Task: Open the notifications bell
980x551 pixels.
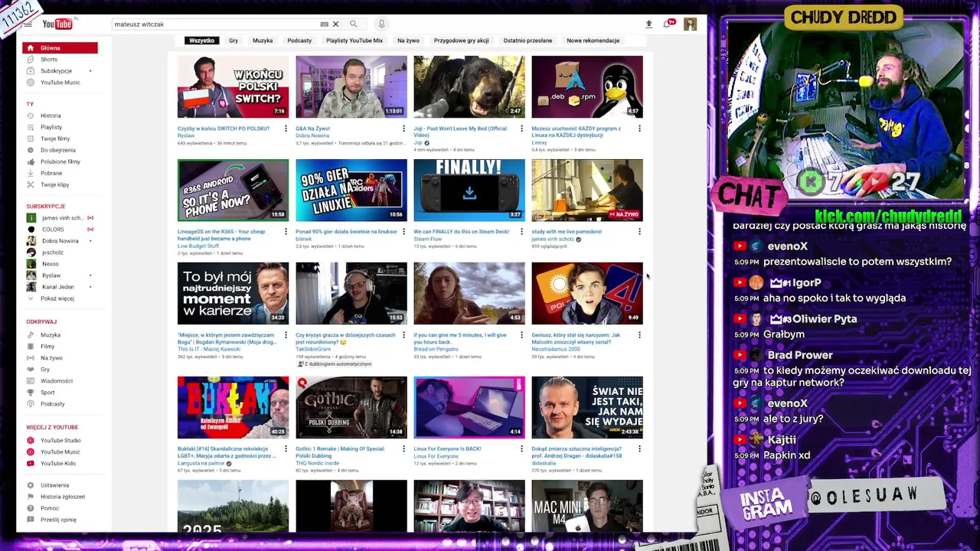Action: (x=668, y=24)
